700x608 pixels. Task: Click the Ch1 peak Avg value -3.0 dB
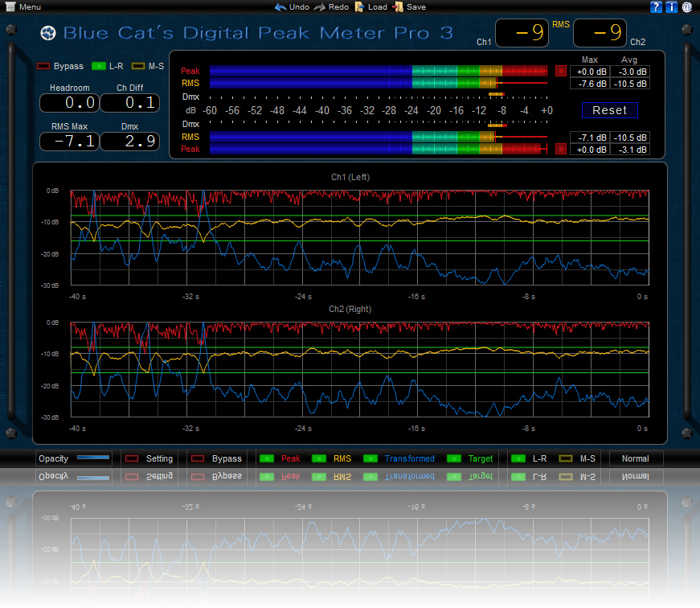pyautogui.click(x=630, y=72)
